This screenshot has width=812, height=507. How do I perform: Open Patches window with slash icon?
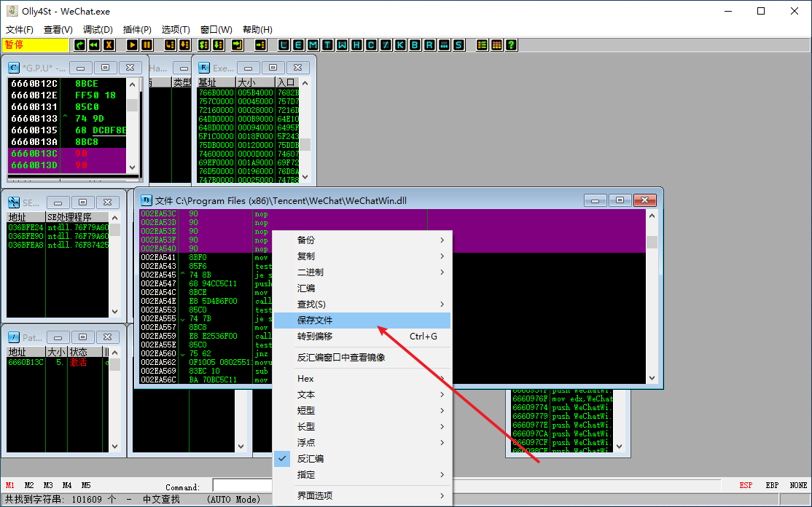[x=386, y=45]
